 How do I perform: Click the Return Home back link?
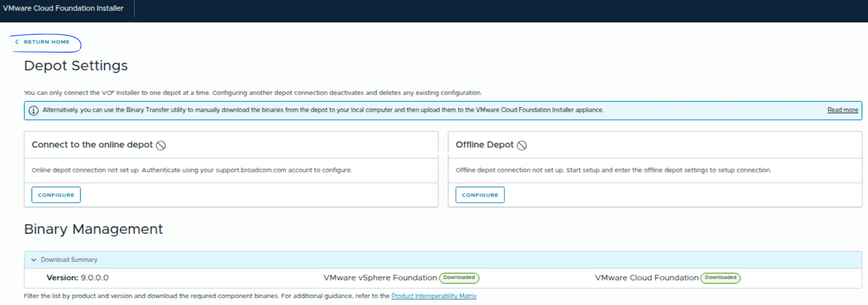click(43, 42)
